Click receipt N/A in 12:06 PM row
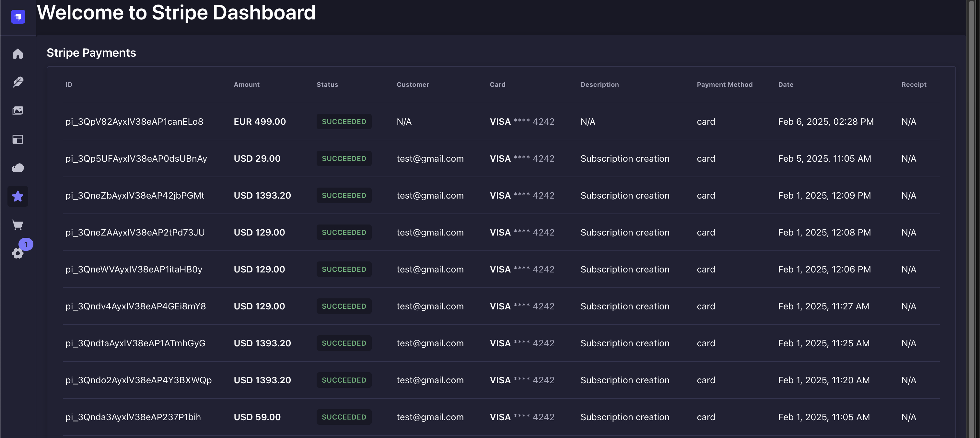Viewport: 980px width, 438px height. [x=909, y=269]
